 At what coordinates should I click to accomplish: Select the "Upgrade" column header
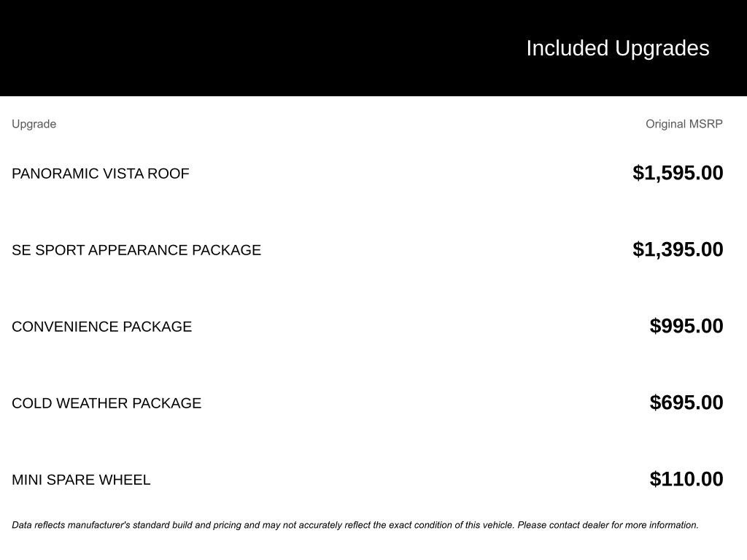click(x=34, y=124)
